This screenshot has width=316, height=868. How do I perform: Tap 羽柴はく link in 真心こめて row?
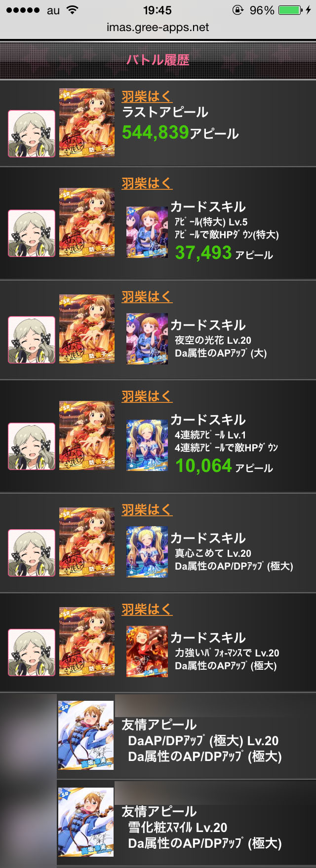coord(147,509)
